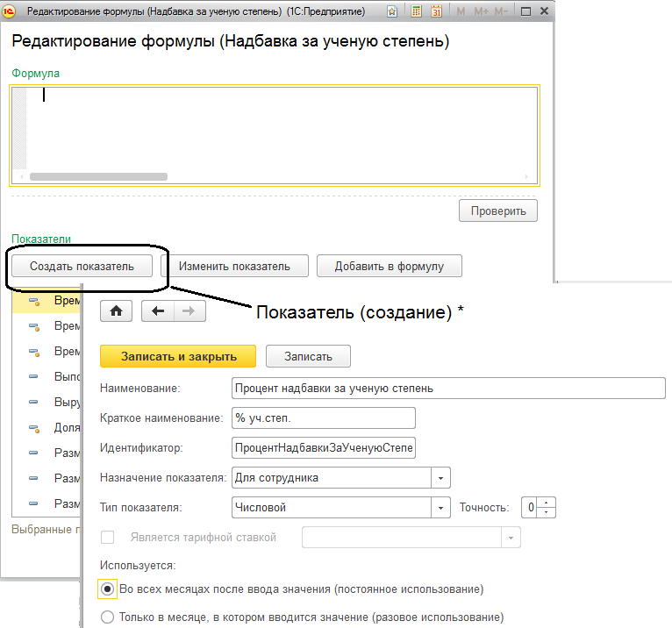Image resolution: width=672 pixels, height=628 pixels.
Task: Choose "Только в месяце" one-time use option
Action: coord(108,617)
